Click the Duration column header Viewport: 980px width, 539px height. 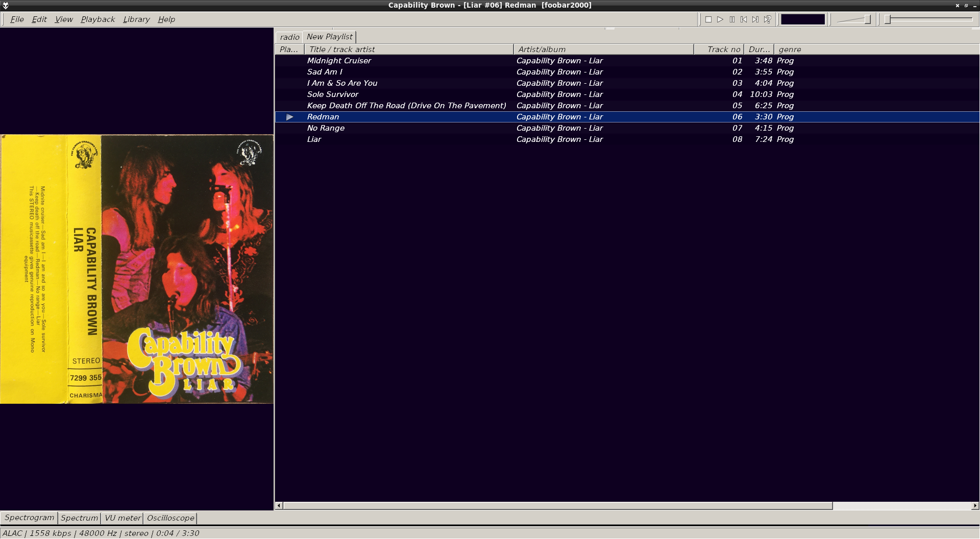pyautogui.click(x=759, y=50)
